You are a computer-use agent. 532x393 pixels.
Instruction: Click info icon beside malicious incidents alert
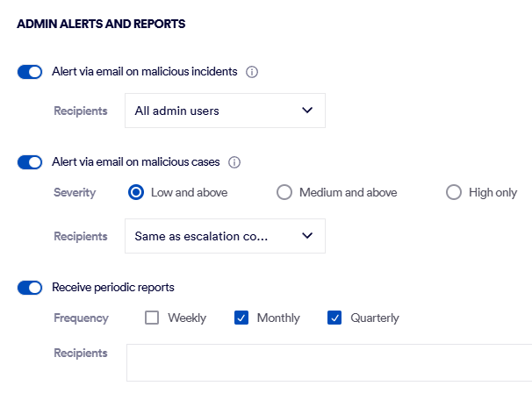tap(252, 72)
